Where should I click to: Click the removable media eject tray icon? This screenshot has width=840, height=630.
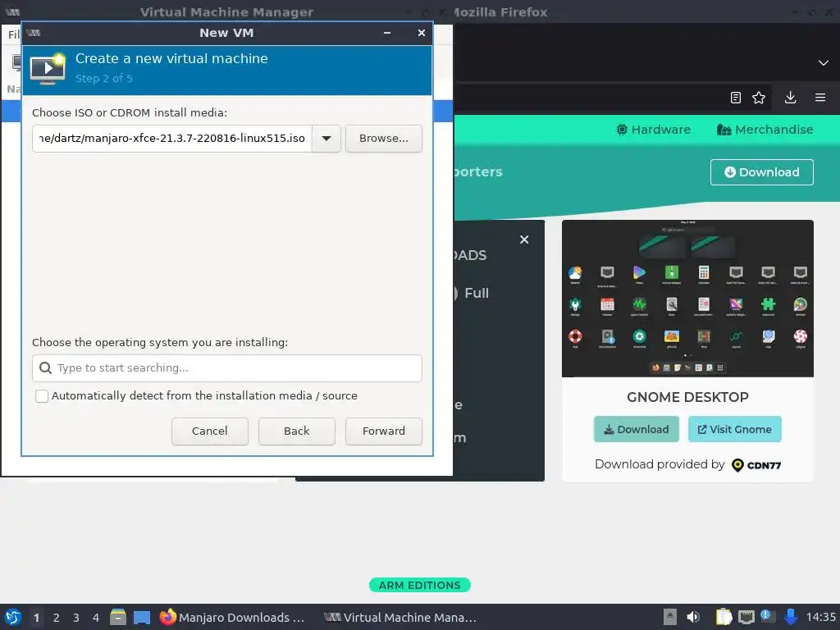point(669,617)
